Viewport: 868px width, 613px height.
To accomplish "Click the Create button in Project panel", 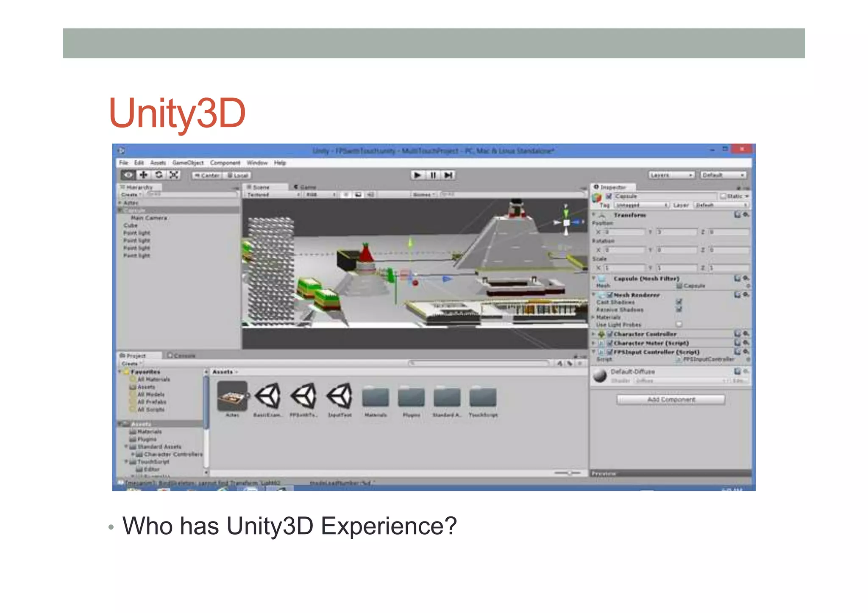I will point(131,363).
